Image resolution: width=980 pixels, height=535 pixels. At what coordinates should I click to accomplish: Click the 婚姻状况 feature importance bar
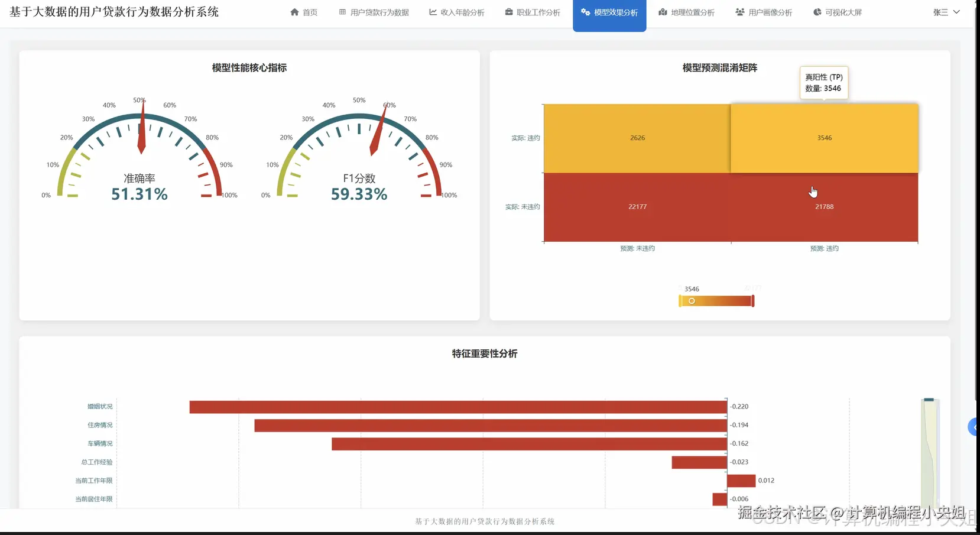click(x=458, y=407)
